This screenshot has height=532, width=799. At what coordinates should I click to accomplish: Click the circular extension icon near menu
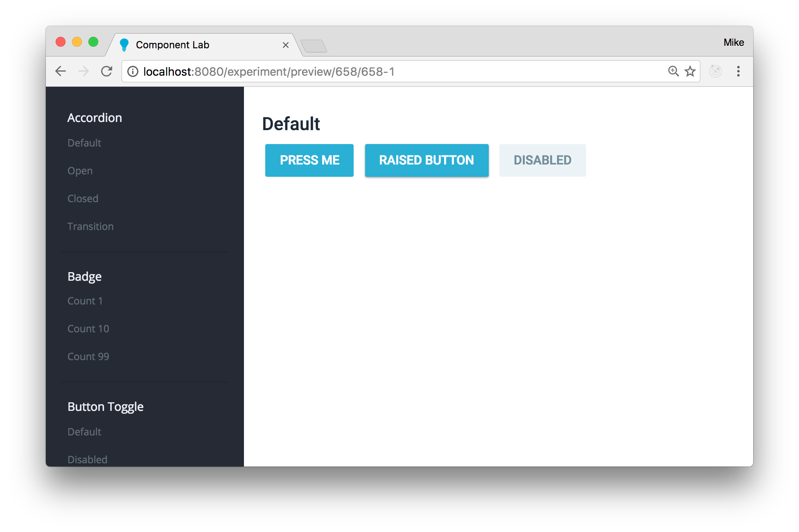click(715, 71)
